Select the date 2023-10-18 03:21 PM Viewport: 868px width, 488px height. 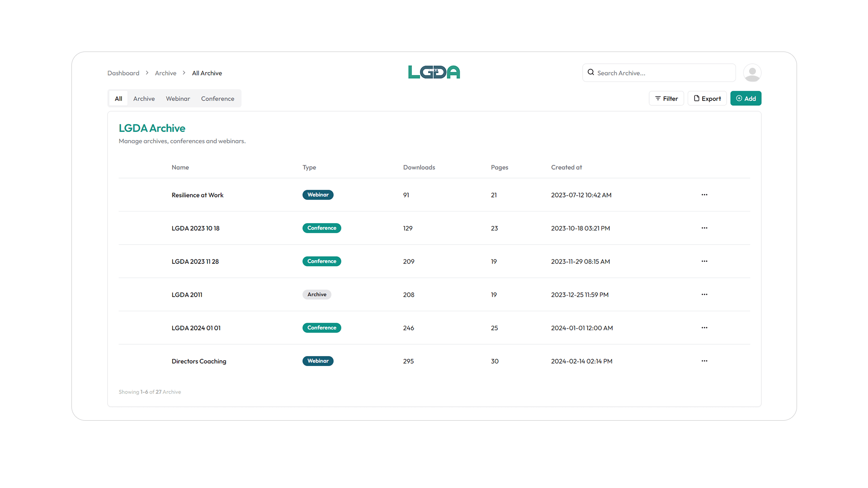[x=580, y=228]
